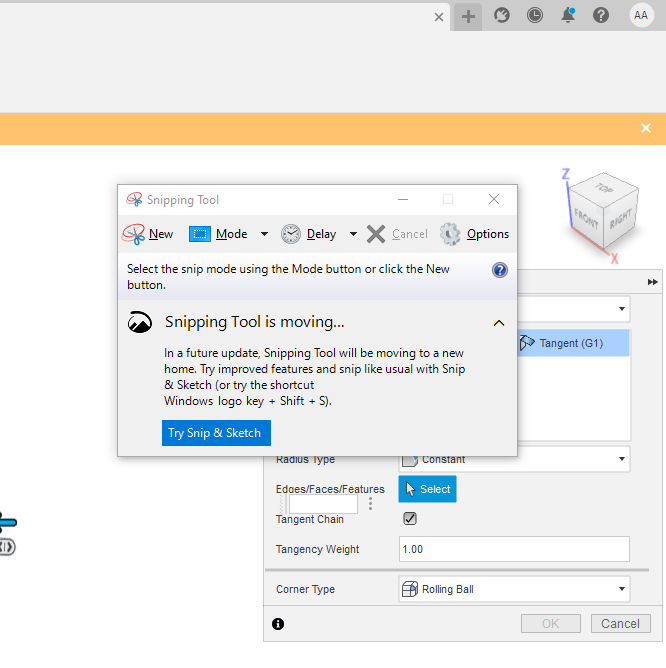Screen dimensions: 666x668
Task: Click the info icon in fillet dialog
Action: 278,624
